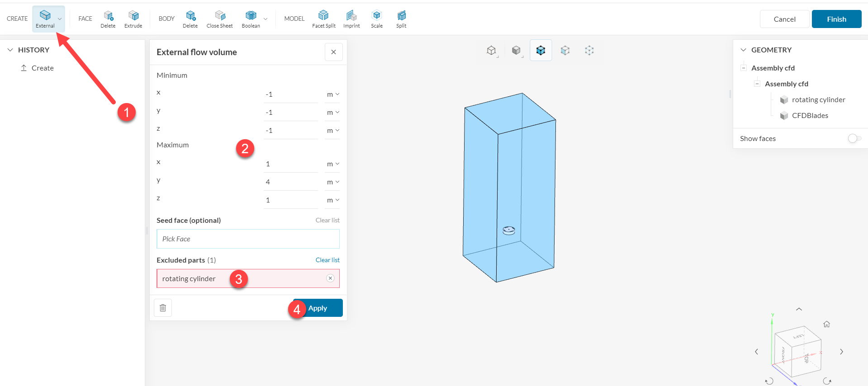This screenshot has width=868, height=386.
Task: Reset view with the home icon
Action: coord(826,324)
